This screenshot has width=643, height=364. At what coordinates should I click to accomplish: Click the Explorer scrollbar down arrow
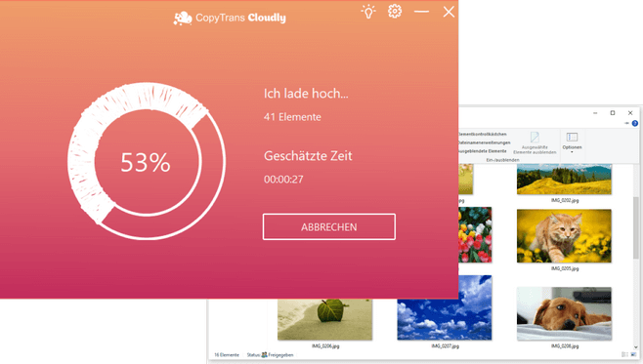pos(635,347)
